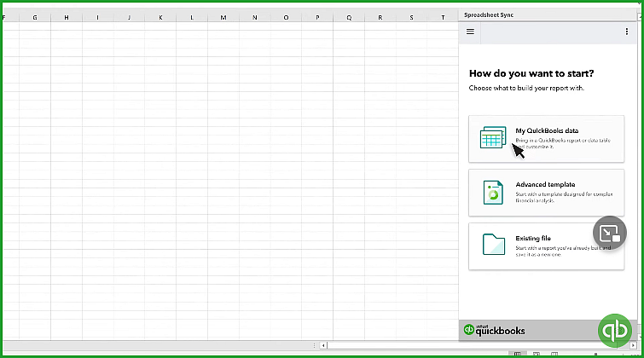644x358 pixels.
Task: Select the My QuickBooks data option
Action: pos(546,138)
